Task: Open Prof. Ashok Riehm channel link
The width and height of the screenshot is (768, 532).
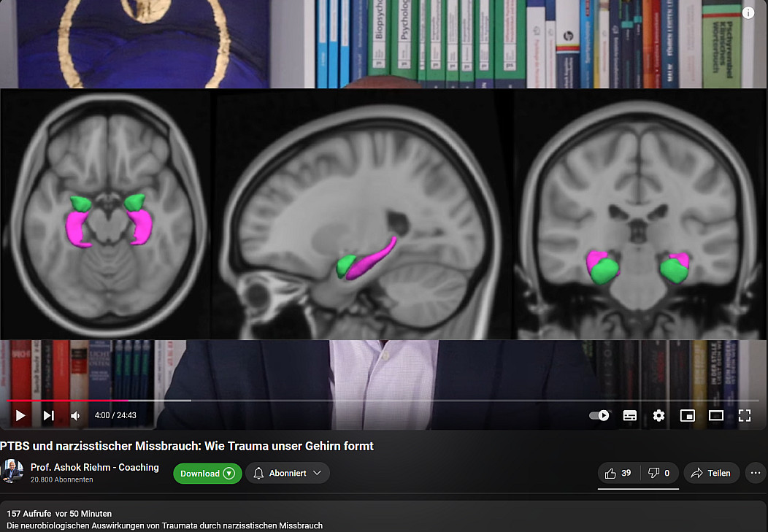Action: point(94,467)
